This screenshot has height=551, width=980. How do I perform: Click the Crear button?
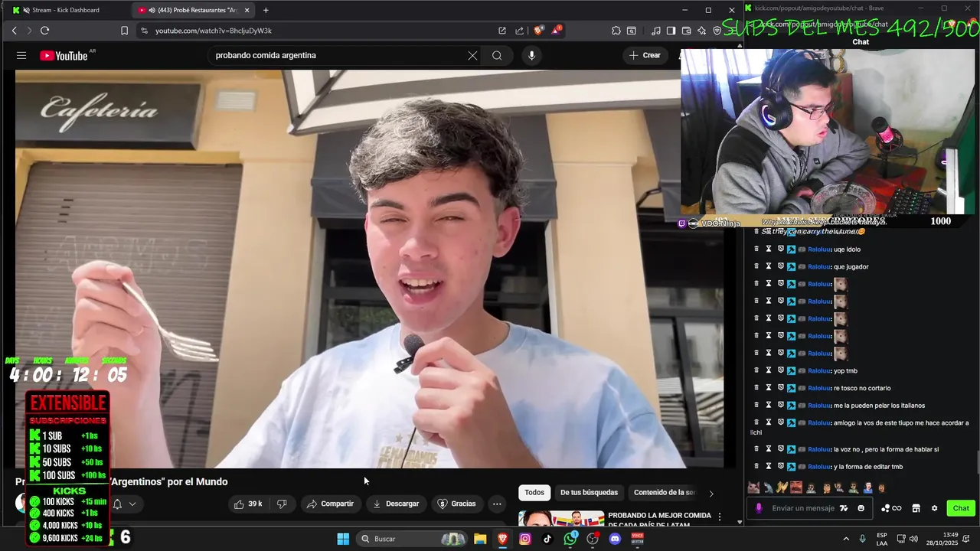[645, 55]
